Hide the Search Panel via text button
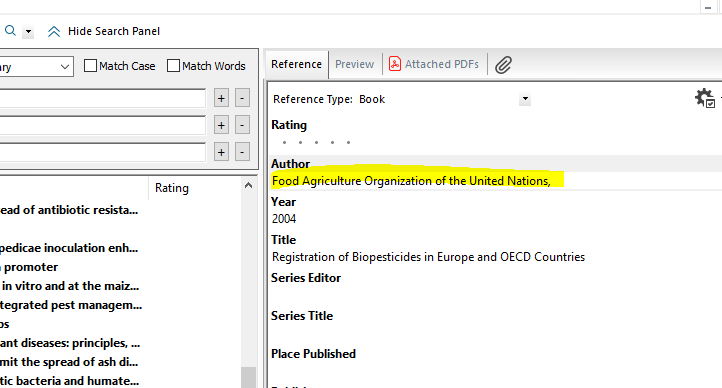Screen dimensions: 722x388 tap(114, 31)
